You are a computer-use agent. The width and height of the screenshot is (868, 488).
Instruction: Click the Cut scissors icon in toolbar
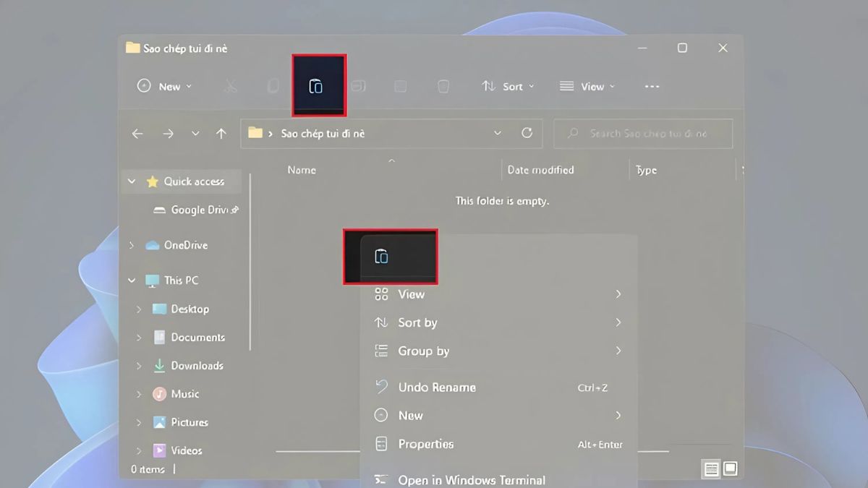[231, 87]
